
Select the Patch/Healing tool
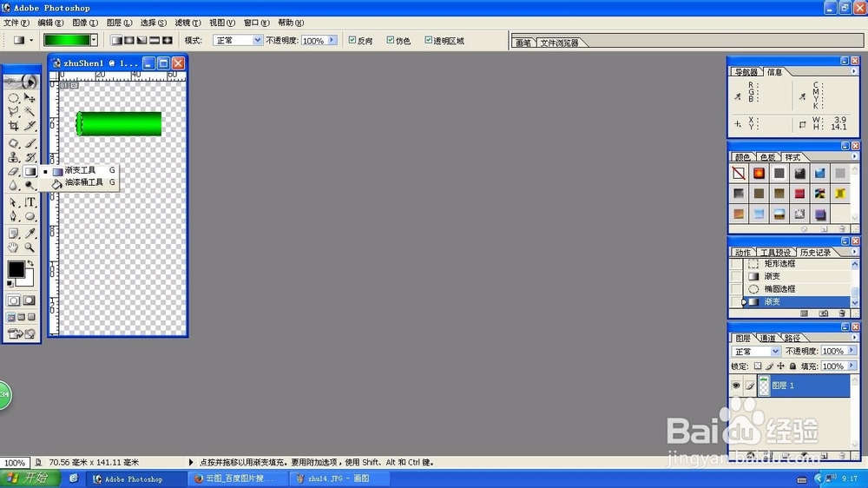click(x=14, y=143)
